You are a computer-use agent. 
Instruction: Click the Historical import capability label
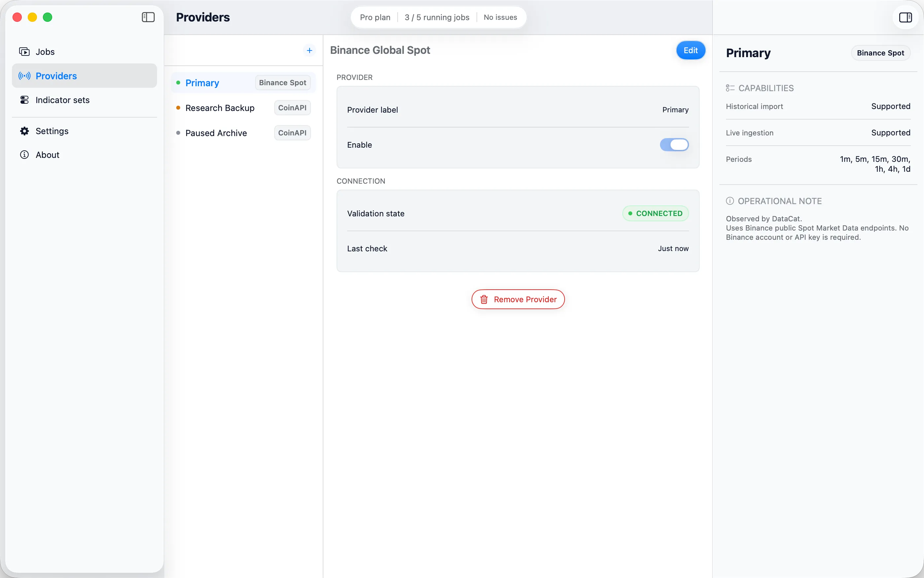(754, 106)
